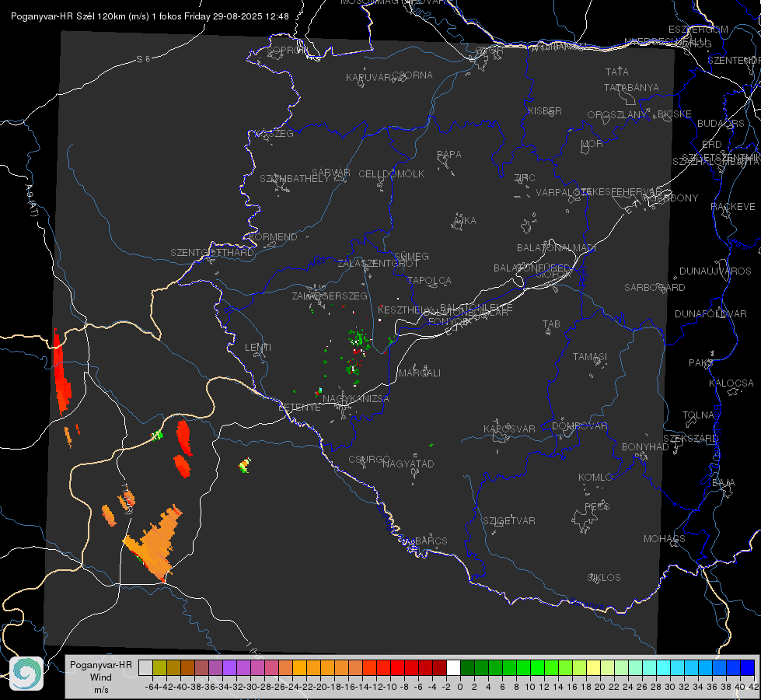Click the NAGYKANIZSA city label
This screenshot has height=700, width=761.
[356, 398]
